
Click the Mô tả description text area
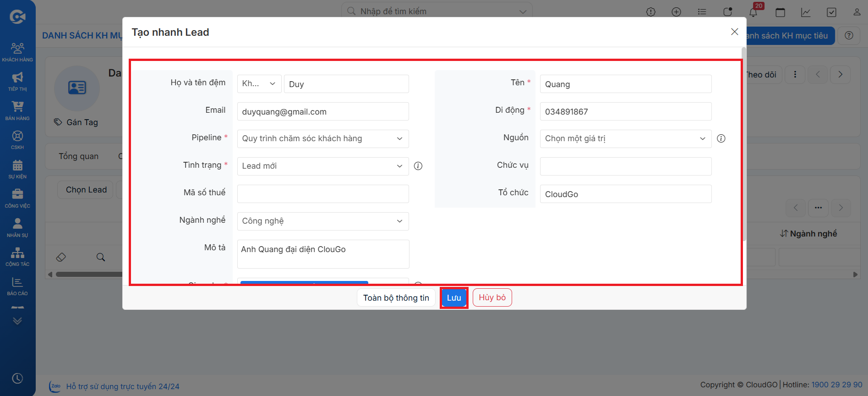(323, 254)
